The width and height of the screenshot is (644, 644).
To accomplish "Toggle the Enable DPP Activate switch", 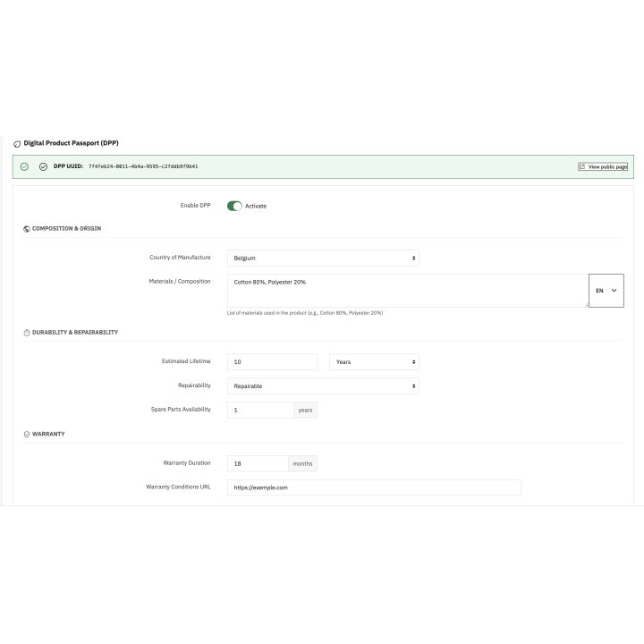I will 234,206.
